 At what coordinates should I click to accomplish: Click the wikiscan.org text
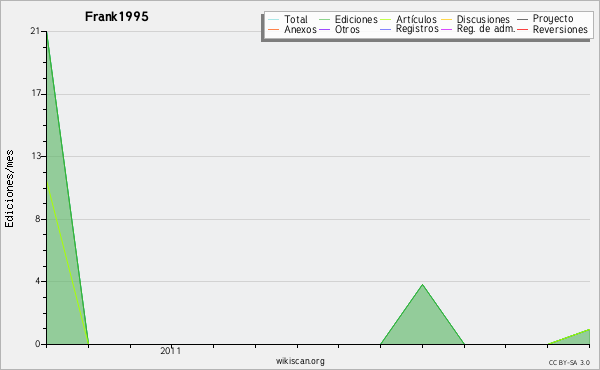click(x=300, y=361)
